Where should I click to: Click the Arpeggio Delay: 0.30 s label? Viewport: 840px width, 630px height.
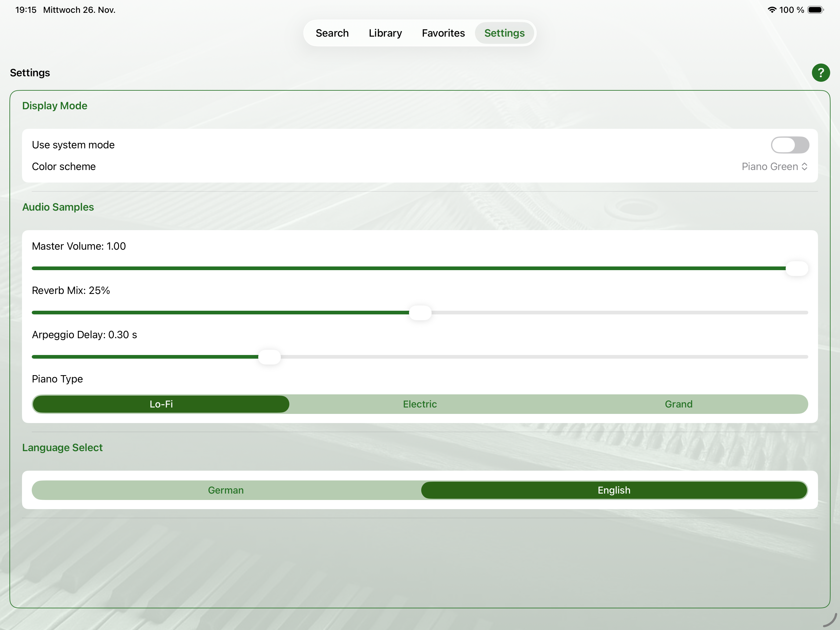click(x=84, y=335)
